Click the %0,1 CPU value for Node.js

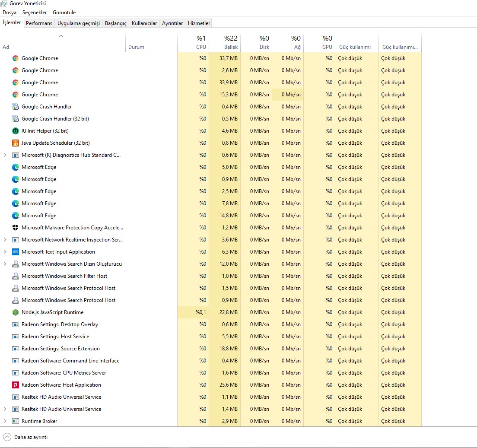click(x=201, y=312)
